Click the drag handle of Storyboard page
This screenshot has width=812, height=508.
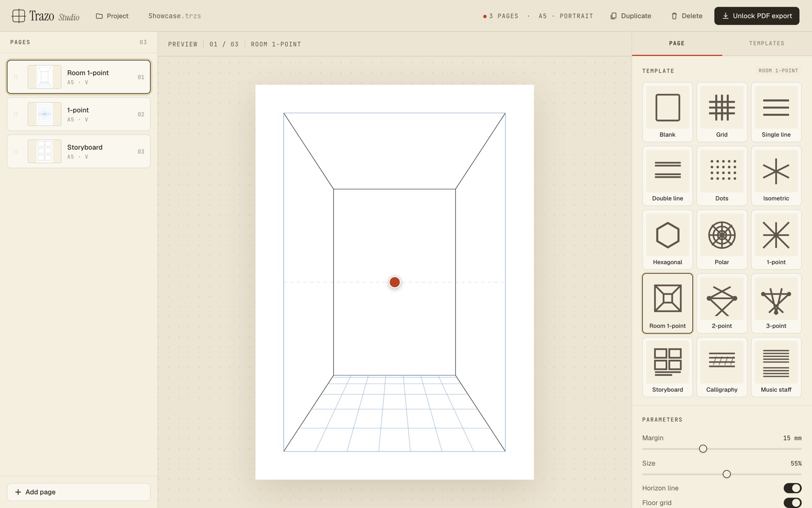(16, 151)
